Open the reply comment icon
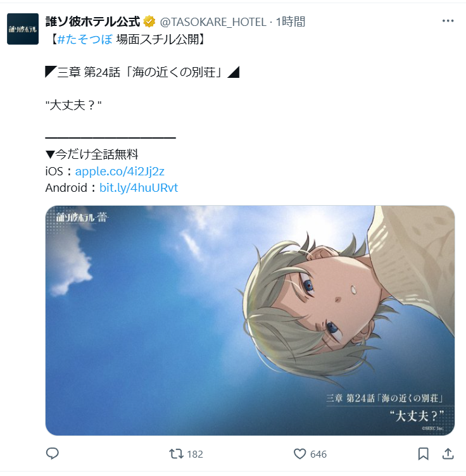 52,454
